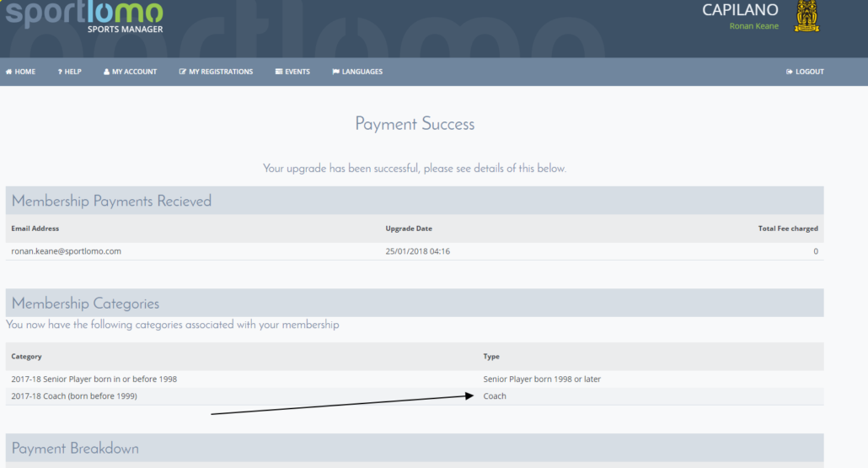Click the Help question mark icon
Image resolution: width=868 pixels, height=468 pixels.
[x=60, y=72]
